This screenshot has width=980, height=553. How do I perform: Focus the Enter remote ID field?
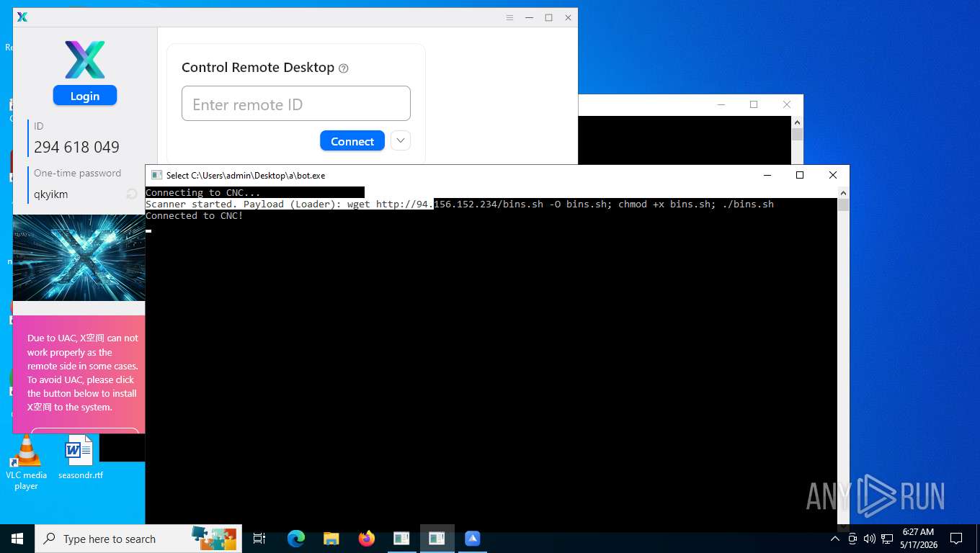tap(296, 104)
